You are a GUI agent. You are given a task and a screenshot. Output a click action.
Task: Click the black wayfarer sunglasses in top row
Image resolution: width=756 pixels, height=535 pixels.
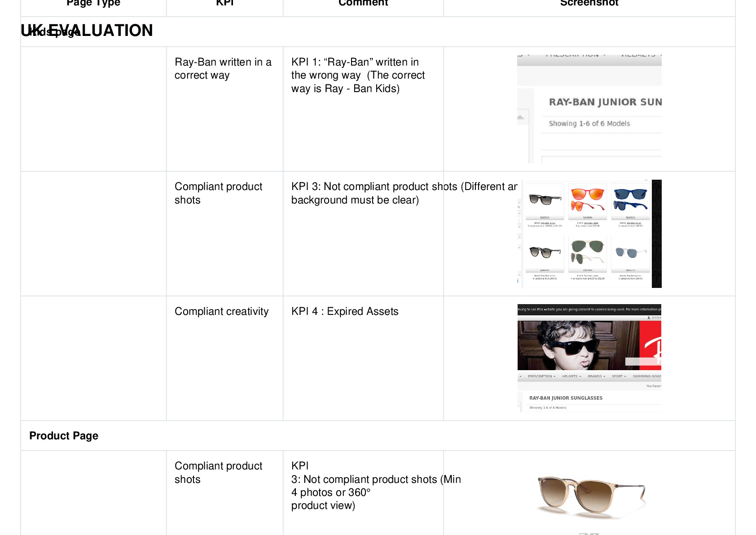coord(545,200)
